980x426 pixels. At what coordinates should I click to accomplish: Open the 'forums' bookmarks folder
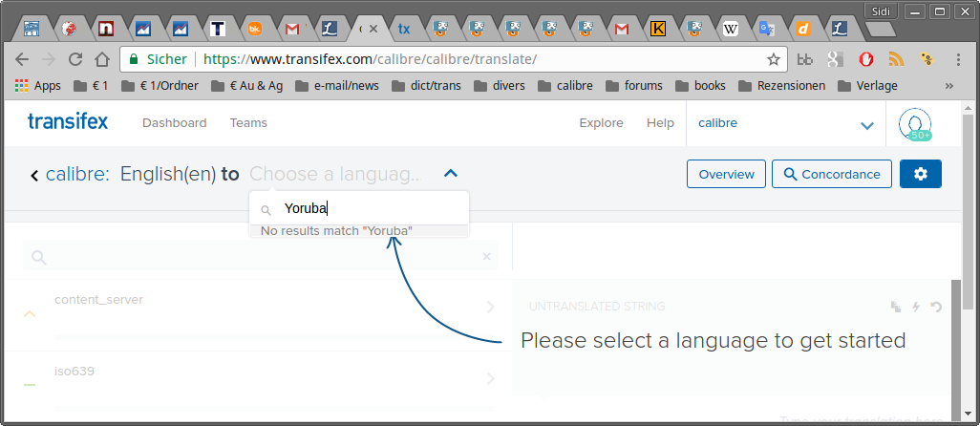click(x=634, y=86)
